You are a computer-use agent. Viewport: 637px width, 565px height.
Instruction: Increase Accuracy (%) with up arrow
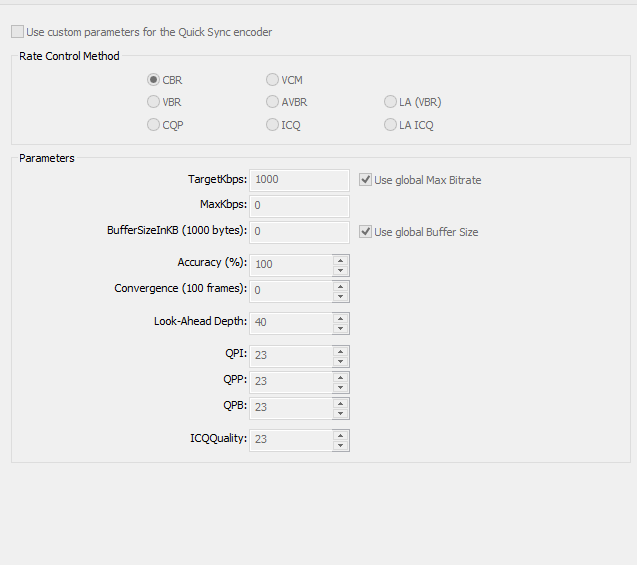pyautogui.click(x=340, y=260)
